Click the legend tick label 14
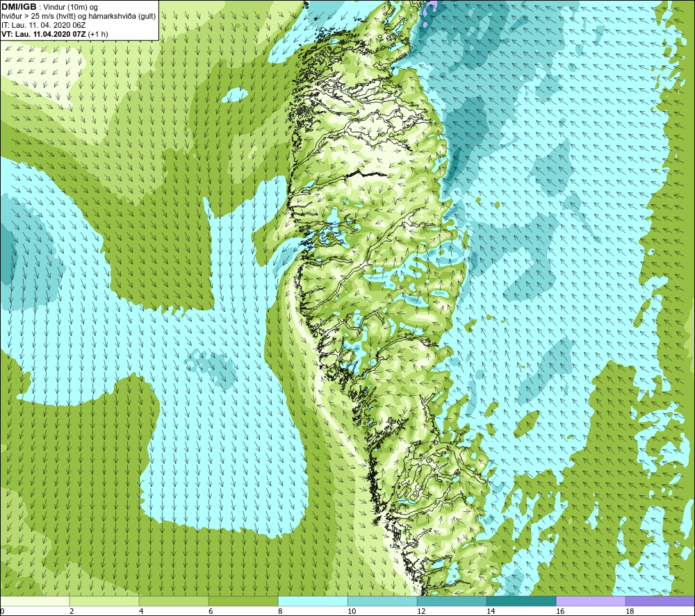This screenshot has height=616, width=695. (490, 611)
